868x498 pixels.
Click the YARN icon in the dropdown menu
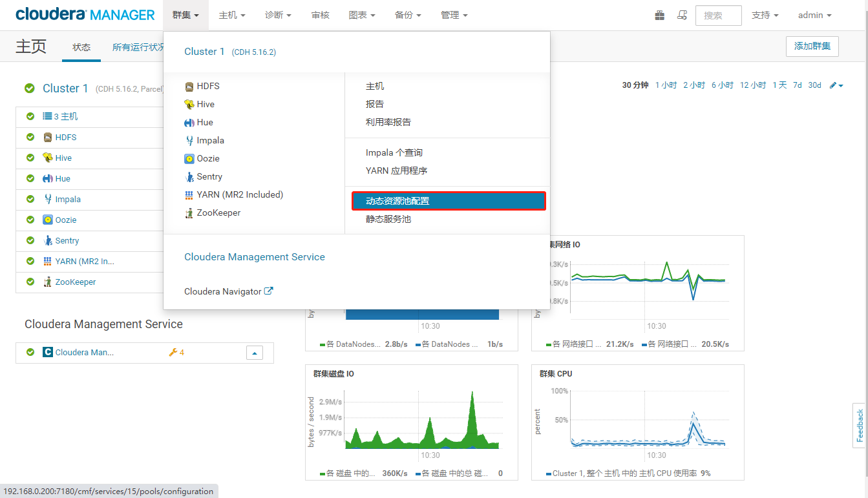point(189,194)
